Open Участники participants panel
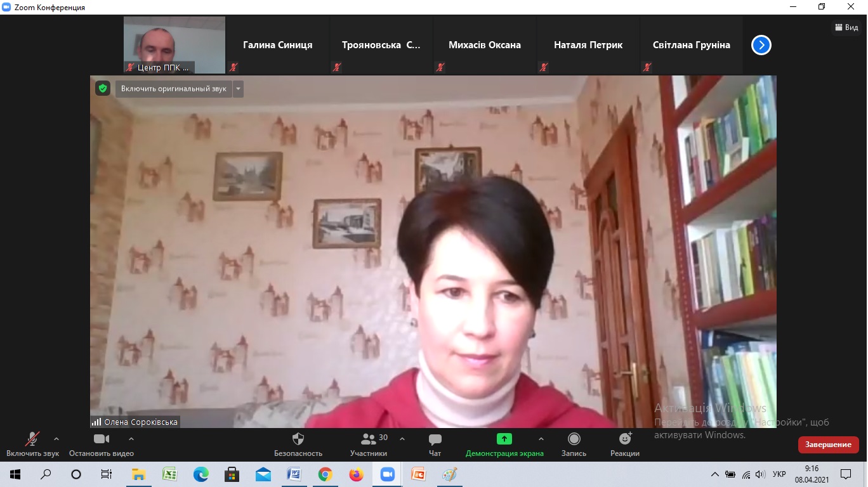Viewport: 868px width, 487px height. (x=369, y=444)
